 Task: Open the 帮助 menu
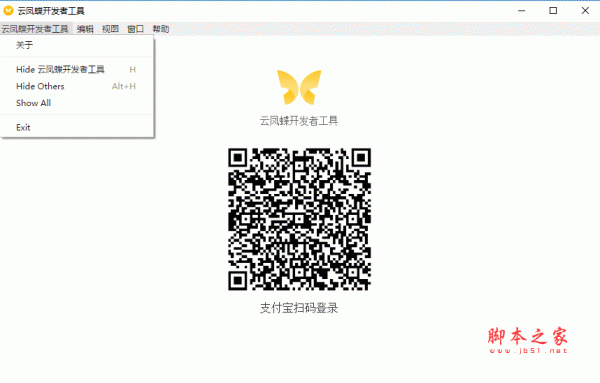point(161,29)
